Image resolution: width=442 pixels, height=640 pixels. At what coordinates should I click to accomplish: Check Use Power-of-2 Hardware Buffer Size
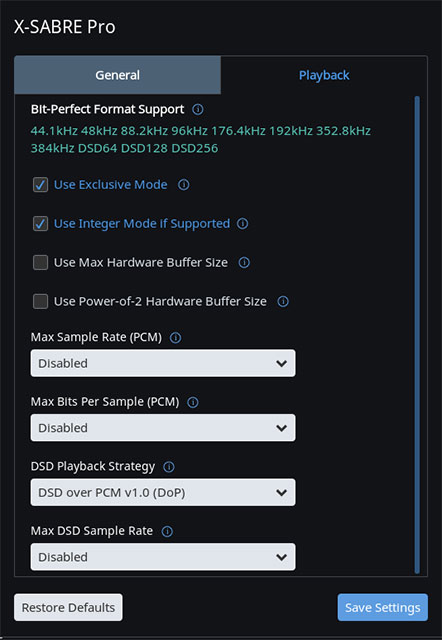click(40, 302)
